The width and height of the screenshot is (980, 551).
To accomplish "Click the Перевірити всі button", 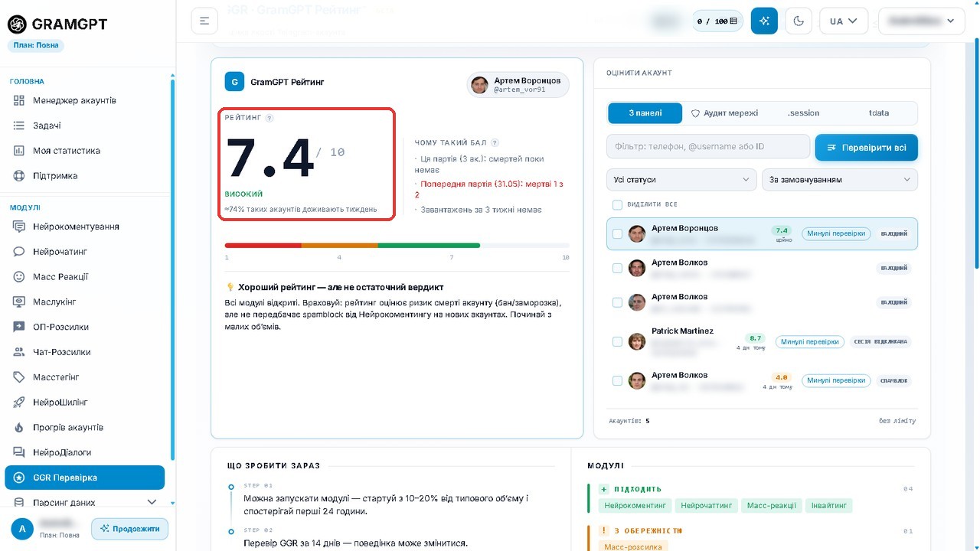I will coord(866,148).
